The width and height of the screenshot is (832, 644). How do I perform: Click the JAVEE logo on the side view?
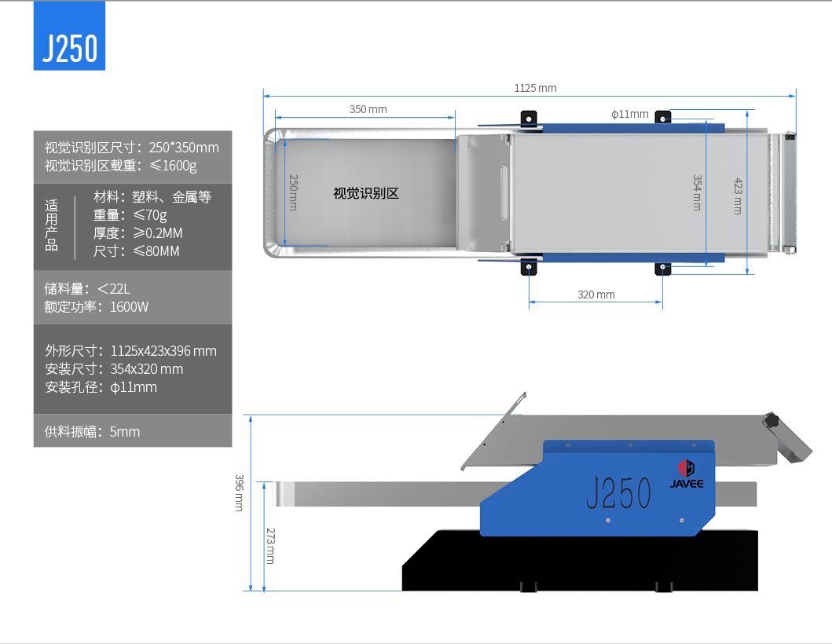pyautogui.click(x=686, y=474)
